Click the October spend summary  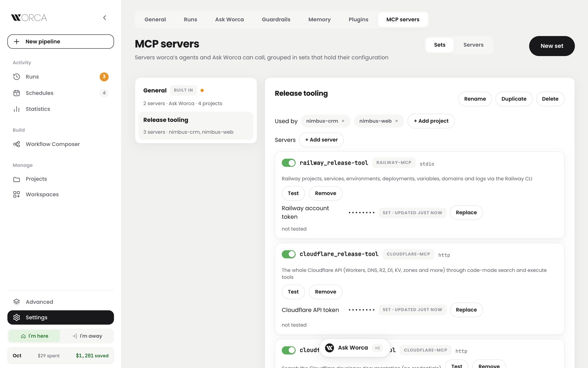tap(61, 356)
